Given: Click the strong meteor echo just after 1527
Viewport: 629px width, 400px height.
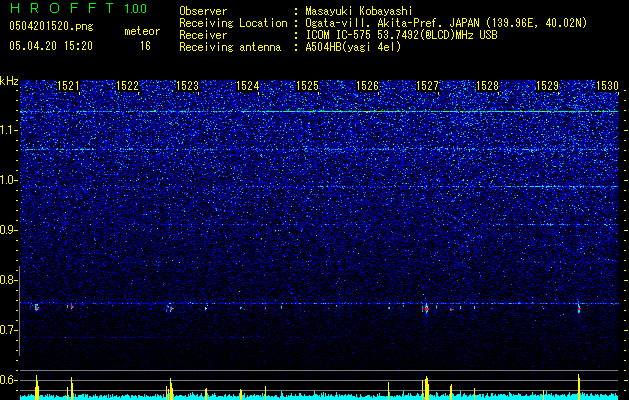Looking at the screenshot, I should coord(426,309).
